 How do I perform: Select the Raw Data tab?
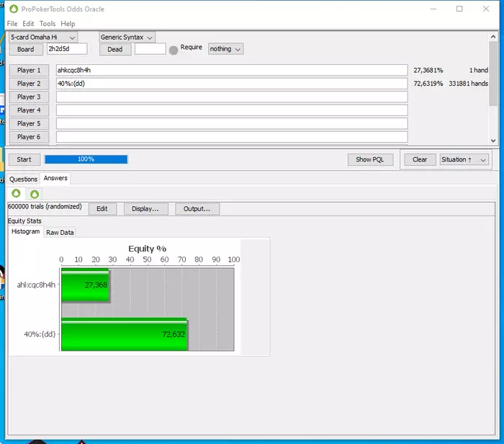click(60, 232)
